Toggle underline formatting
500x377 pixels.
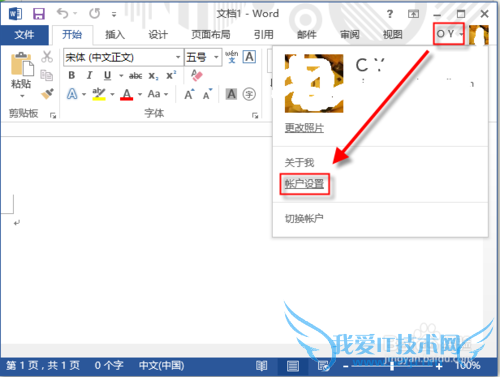click(x=107, y=76)
